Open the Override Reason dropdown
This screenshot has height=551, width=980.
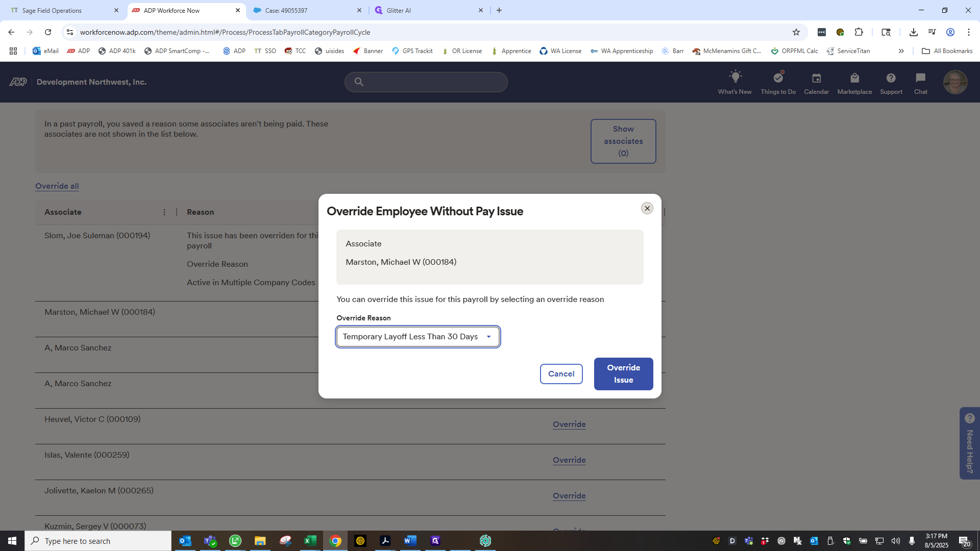(418, 337)
